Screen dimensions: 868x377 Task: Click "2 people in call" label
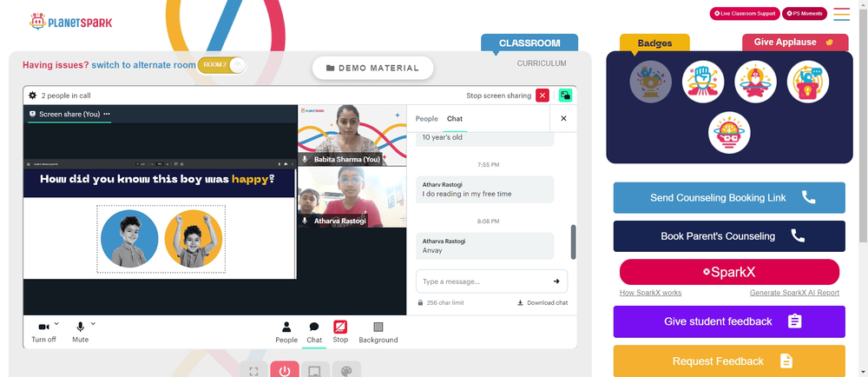[x=66, y=96]
